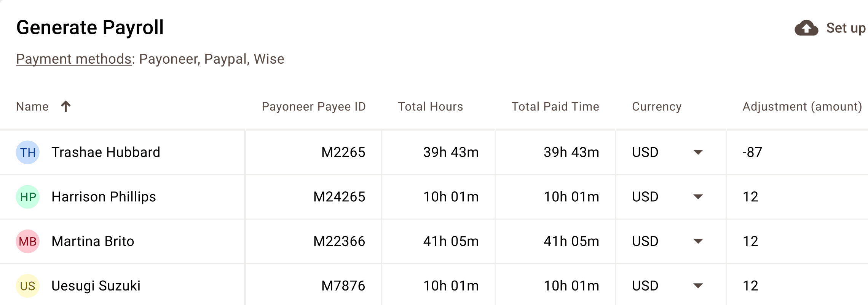This screenshot has width=868, height=305.
Task: Click the Set up button
Action: 845,28
